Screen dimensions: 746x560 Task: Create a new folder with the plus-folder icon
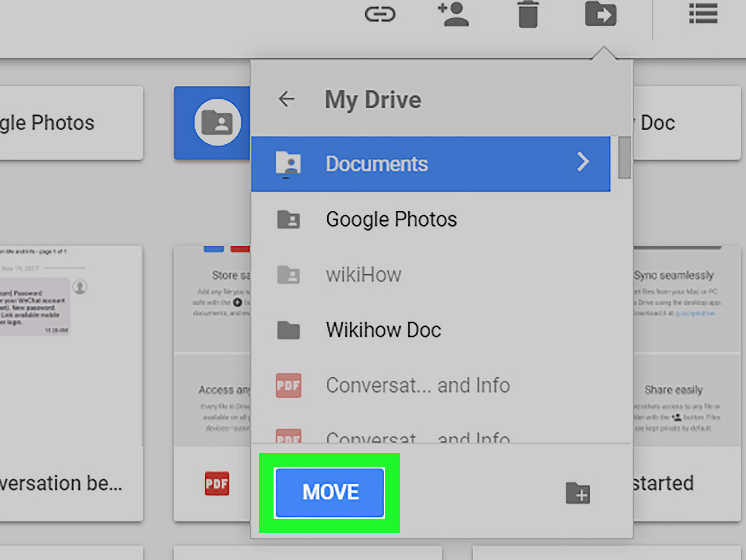point(578,493)
